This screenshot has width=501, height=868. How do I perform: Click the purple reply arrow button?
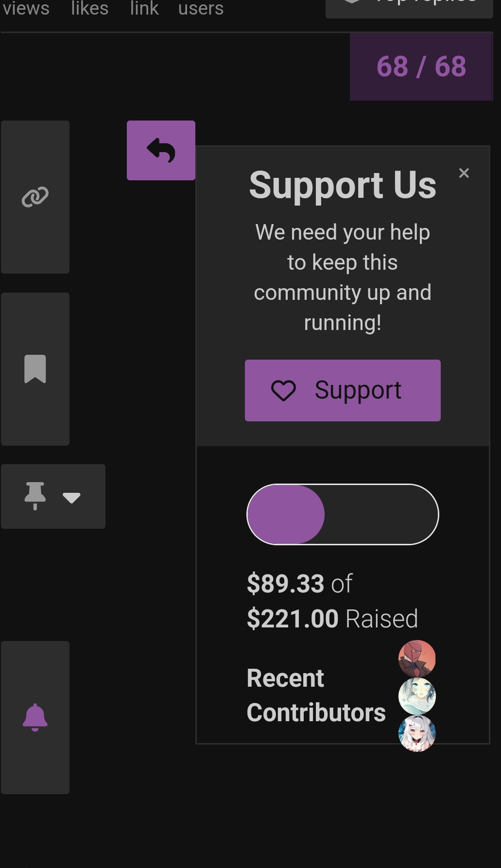click(x=161, y=150)
